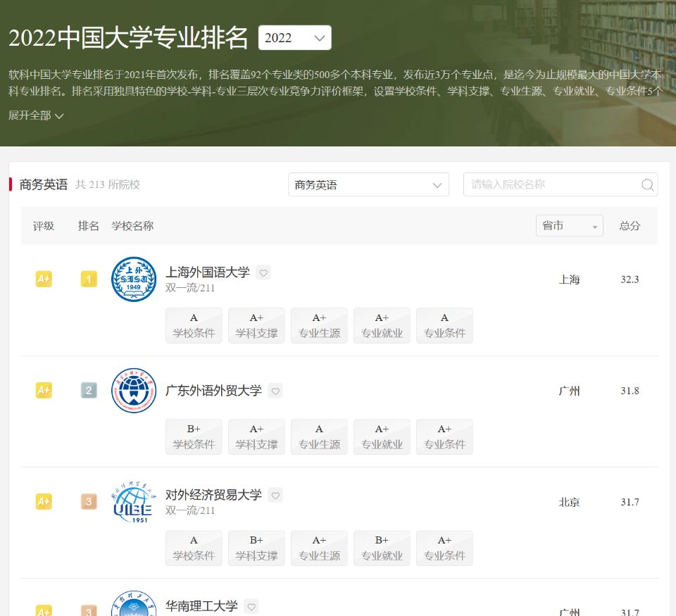The image size is (676, 616).
Task: Click total score 32.3
Action: pos(630,279)
